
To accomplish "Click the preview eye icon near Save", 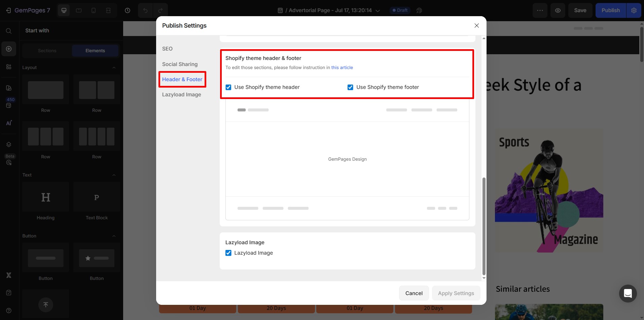I will point(558,10).
